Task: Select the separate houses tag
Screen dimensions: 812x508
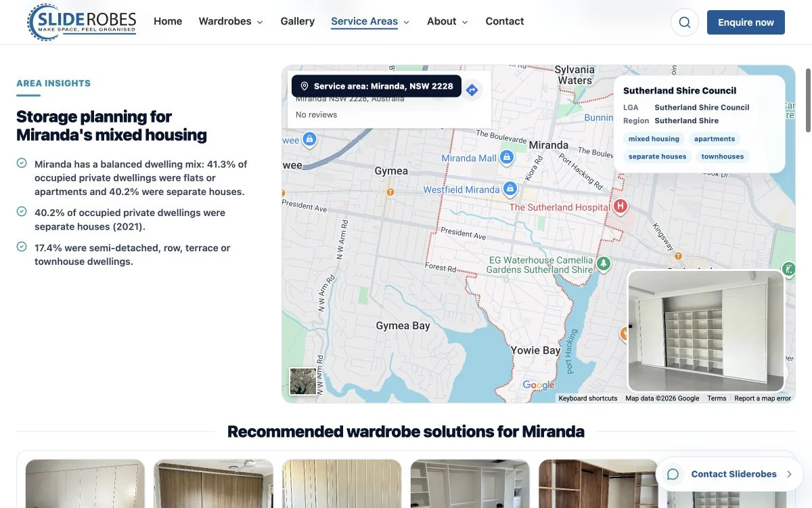Action: 657,156
